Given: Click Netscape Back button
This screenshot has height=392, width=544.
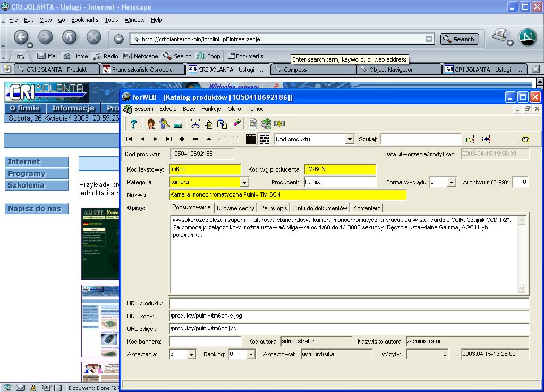Looking at the screenshot, I should [x=21, y=37].
